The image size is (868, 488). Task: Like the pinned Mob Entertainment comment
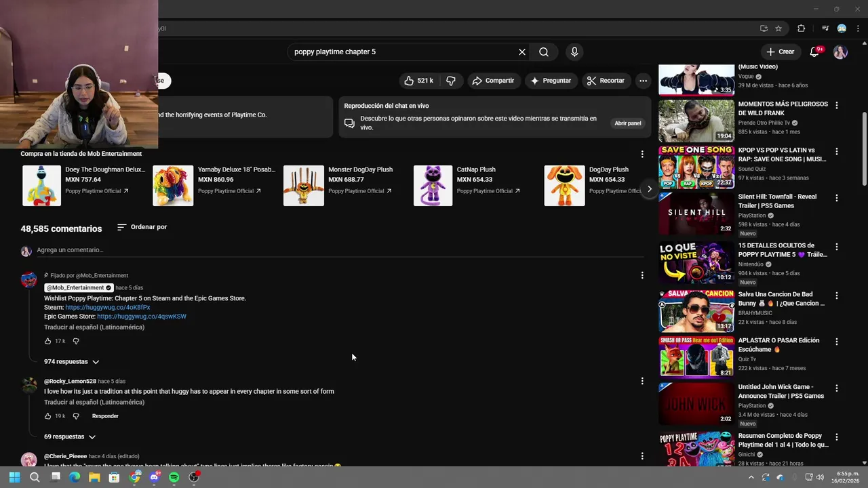pyautogui.click(x=47, y=341)
